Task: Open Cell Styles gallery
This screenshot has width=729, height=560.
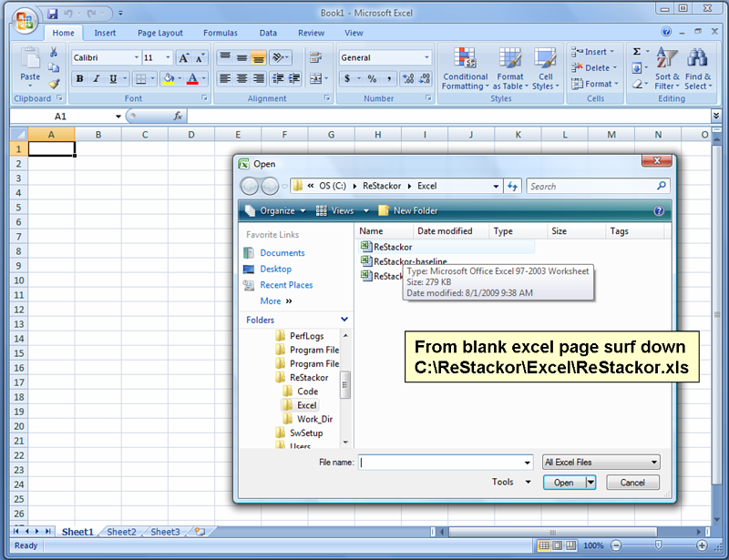Action: click(x=545, y=68)
